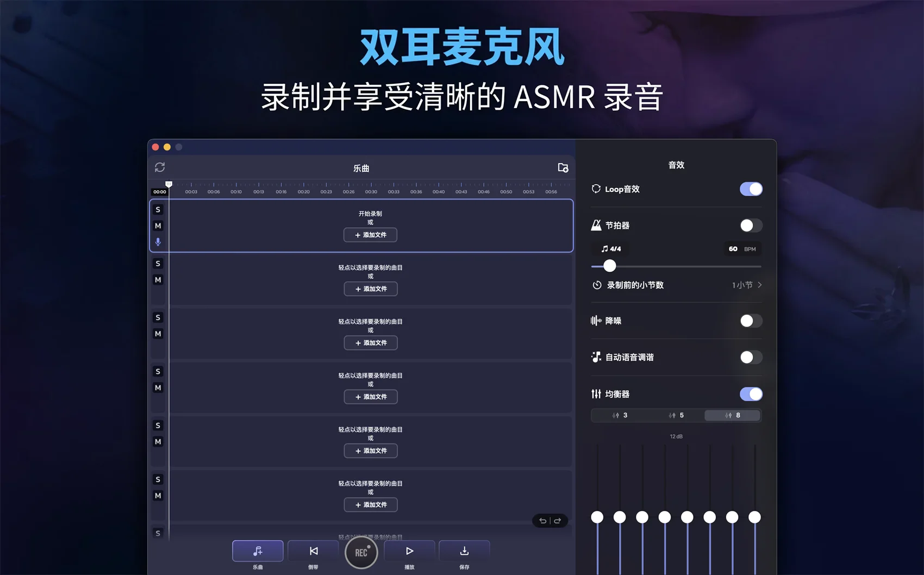Click the redo arrow icon
This screenshot has width=924, height=575.
[558, 521]
